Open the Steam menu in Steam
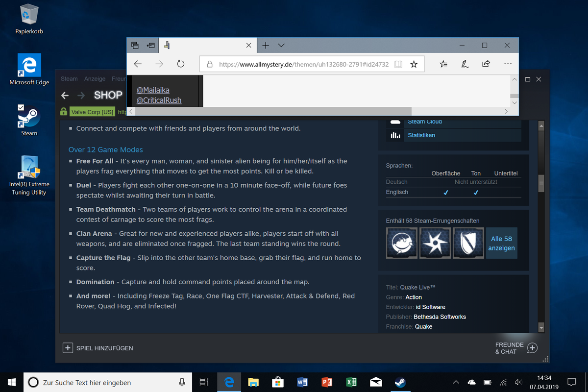588x392 pixels. click(69, 78)
